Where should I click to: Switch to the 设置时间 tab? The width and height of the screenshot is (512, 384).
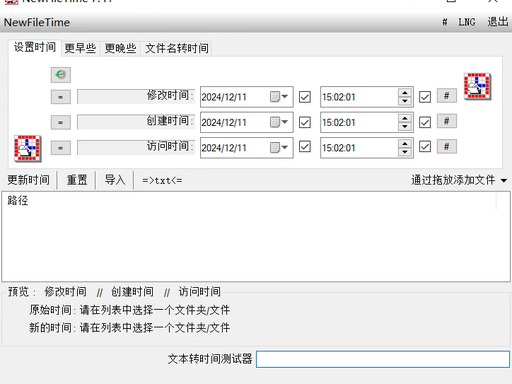pos(35,47)
